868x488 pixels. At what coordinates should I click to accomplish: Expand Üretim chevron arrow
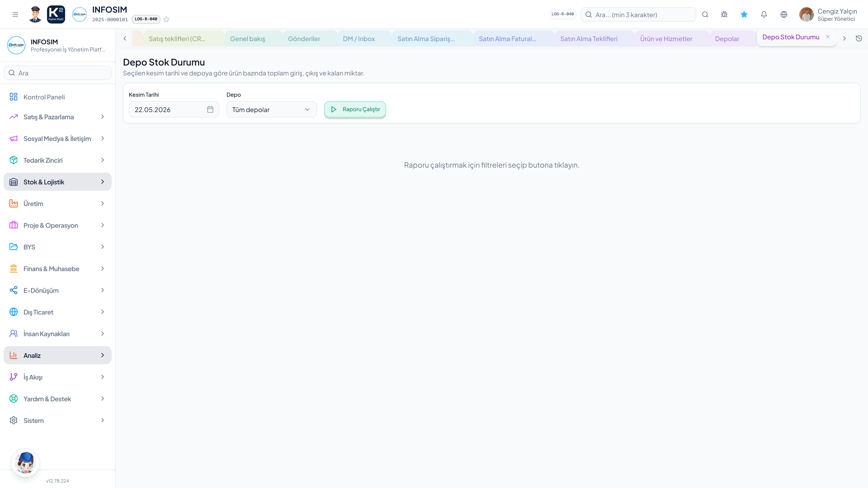(x=102, y=203)
